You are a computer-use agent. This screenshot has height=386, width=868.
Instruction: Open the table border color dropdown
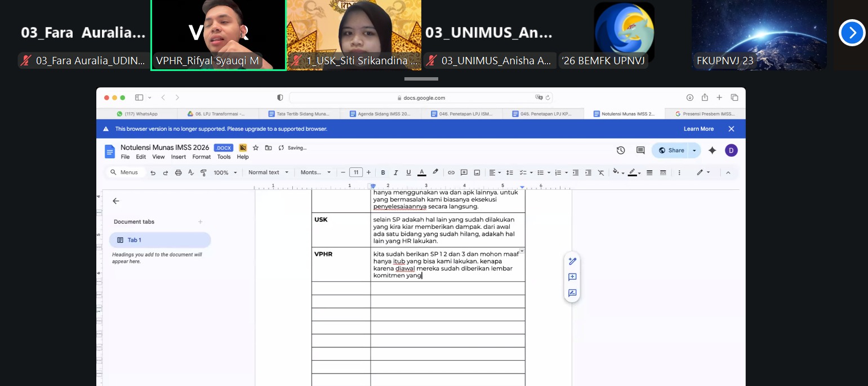click(635, 172)
